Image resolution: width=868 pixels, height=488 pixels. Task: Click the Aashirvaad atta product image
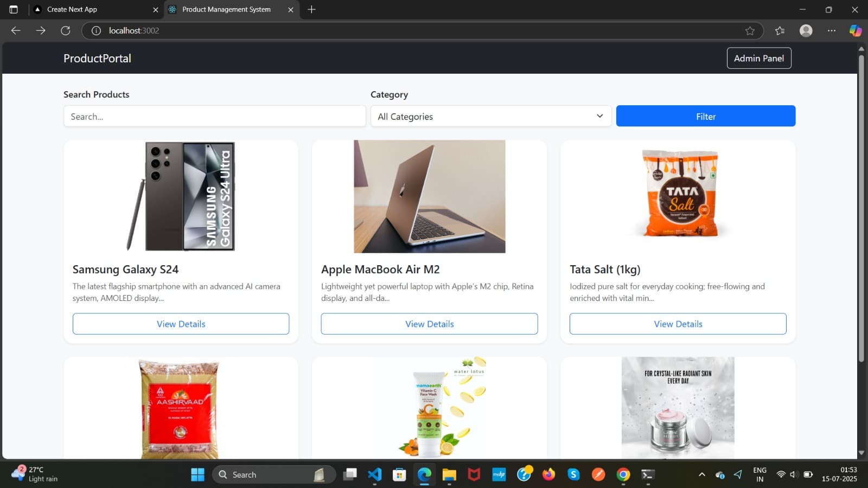point(180,409)
